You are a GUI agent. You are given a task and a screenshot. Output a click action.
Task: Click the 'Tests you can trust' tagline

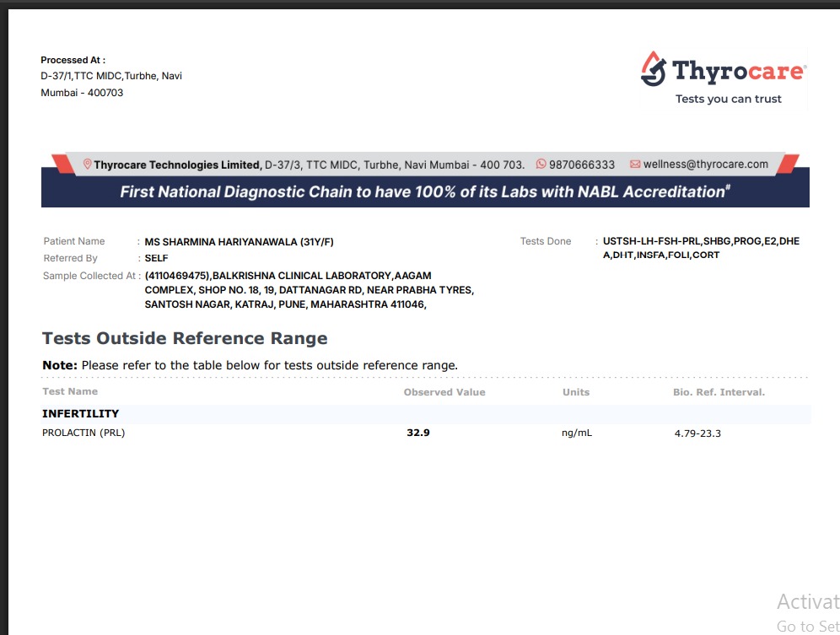pyautogui.click(x=728, y=99)
